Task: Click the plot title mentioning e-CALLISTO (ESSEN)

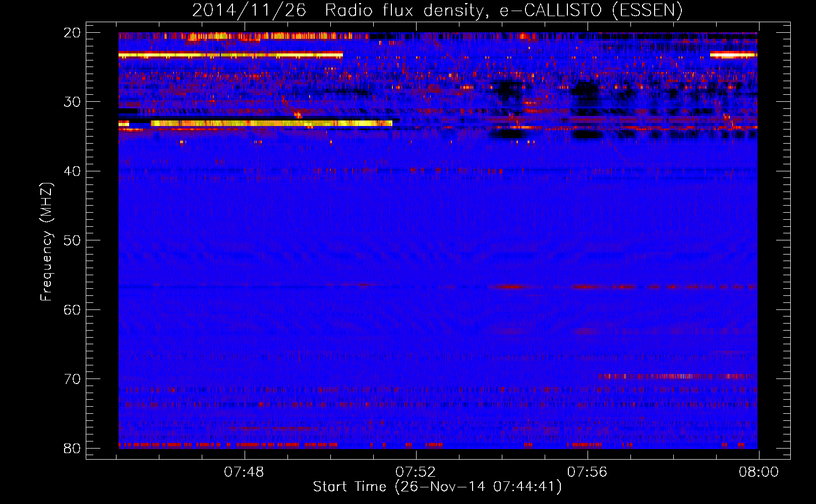Action: pos(437,10)
